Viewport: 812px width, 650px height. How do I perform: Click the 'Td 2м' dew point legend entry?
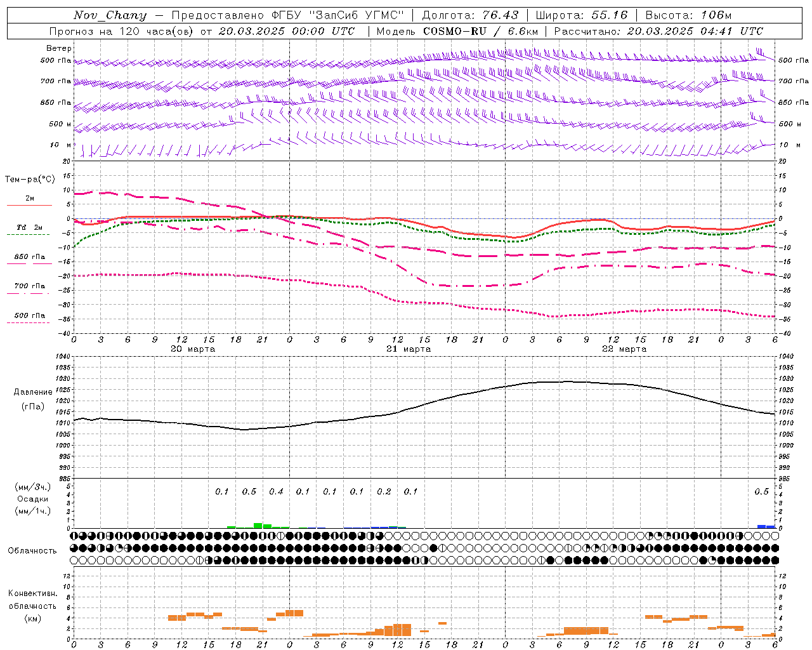point(29,227)
